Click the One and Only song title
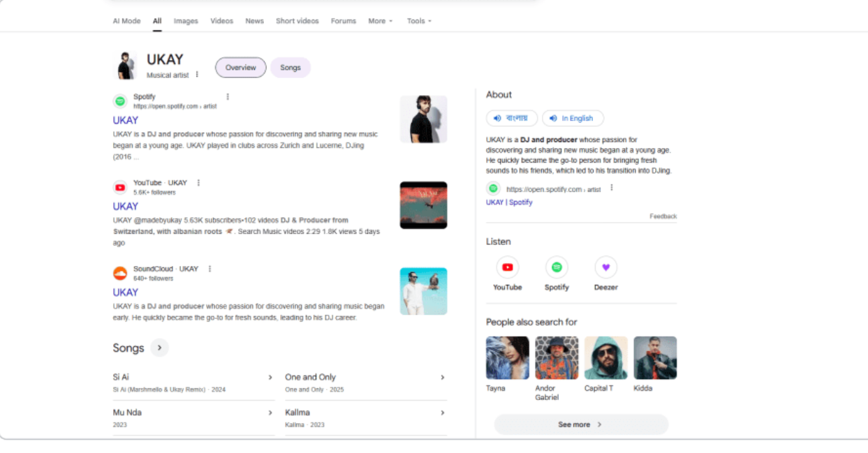The width and height of the screenshot is (868, 453). click(x=310, y=377)
